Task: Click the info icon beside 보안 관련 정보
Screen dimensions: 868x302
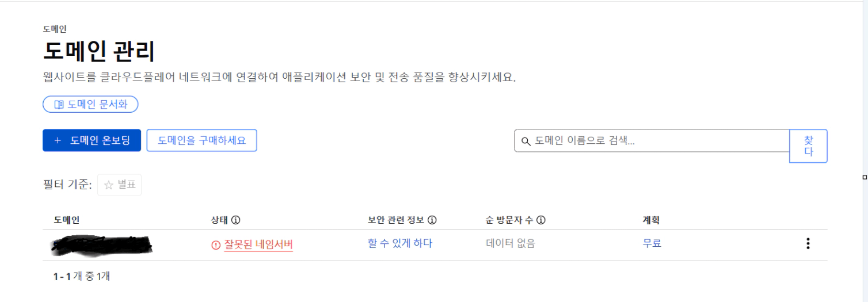Action: (432, 220)
